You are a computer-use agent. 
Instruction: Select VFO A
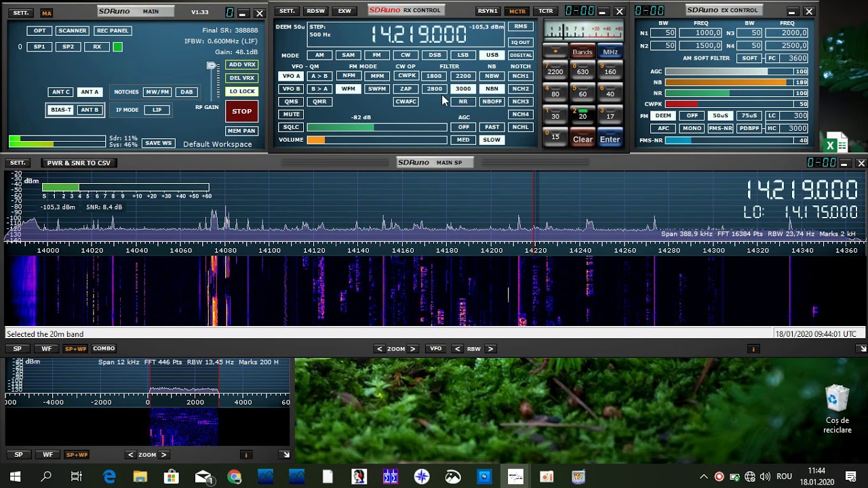click(x=291, y=76)
